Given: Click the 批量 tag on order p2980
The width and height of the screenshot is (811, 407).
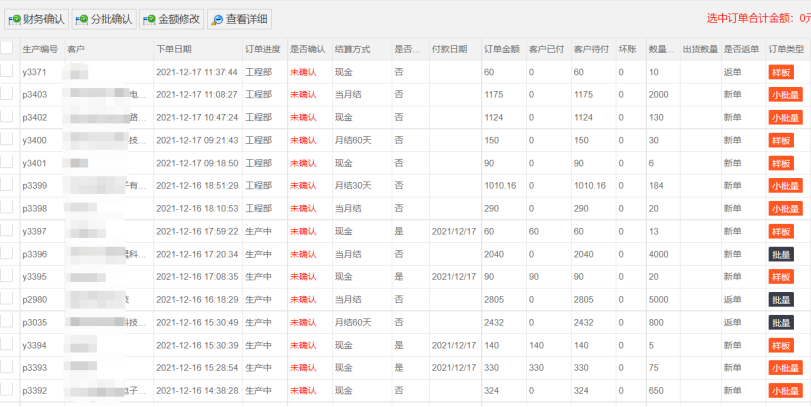Looking at the screenshot, I should coord(780,299).
